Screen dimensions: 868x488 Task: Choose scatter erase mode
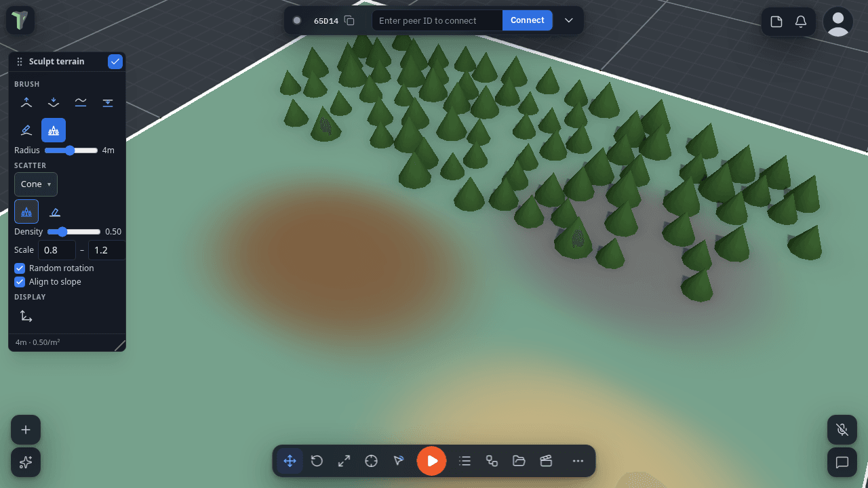[x=55, y=211]
